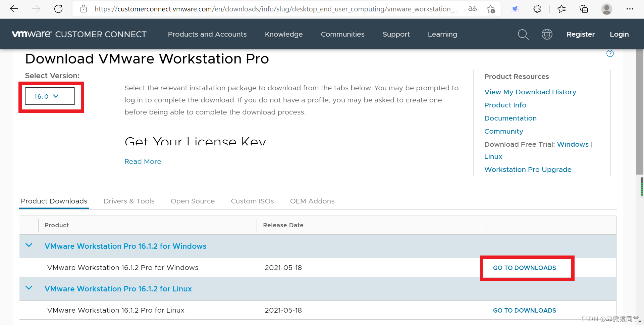Open the favorites list
Viewport: 644px width, 325px height.
click(x=561, y=9)
